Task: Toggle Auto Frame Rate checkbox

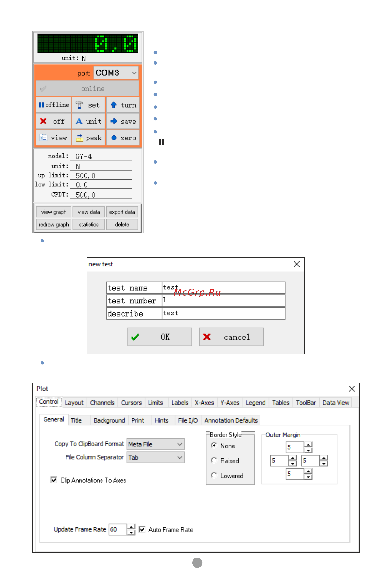Action: (x=142, y=529)
